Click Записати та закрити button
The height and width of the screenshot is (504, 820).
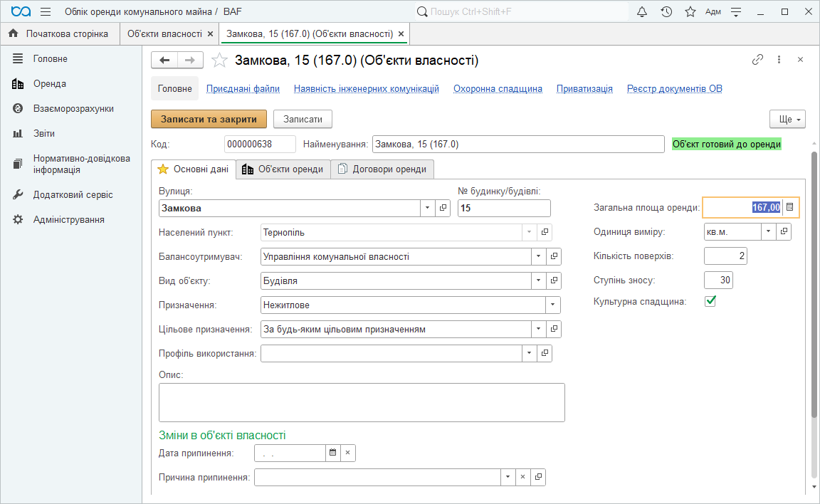(209, 119)
